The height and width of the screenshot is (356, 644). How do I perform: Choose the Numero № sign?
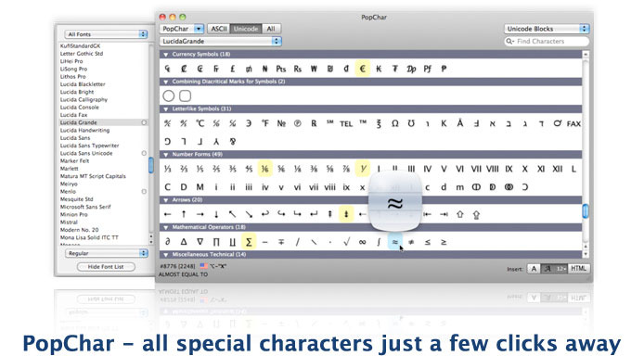[281, 123]
